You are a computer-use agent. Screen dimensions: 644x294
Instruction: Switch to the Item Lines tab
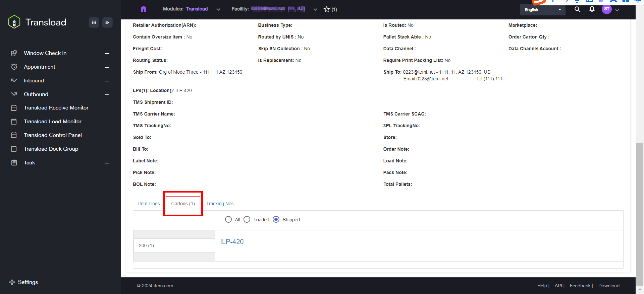pos(149,204)
